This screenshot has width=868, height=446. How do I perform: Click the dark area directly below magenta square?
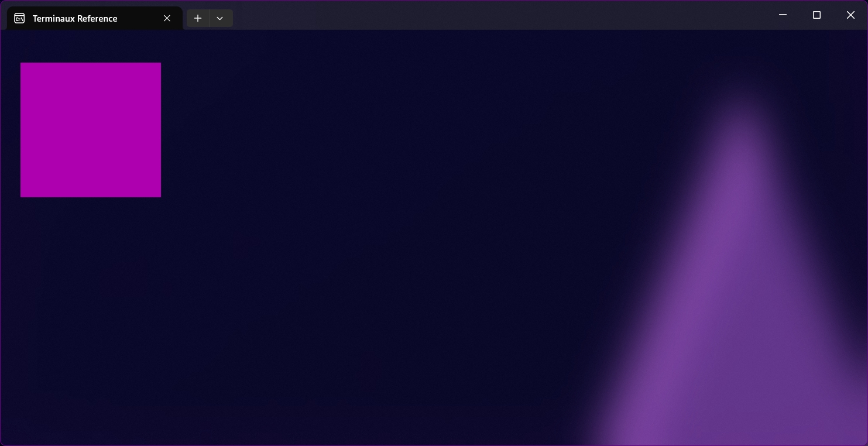point(91,246)
